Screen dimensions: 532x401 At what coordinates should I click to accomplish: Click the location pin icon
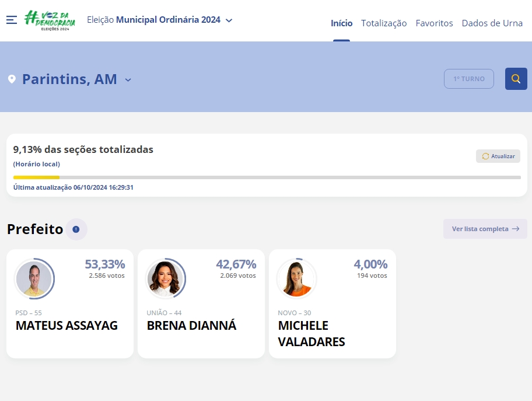click(12, 79)
